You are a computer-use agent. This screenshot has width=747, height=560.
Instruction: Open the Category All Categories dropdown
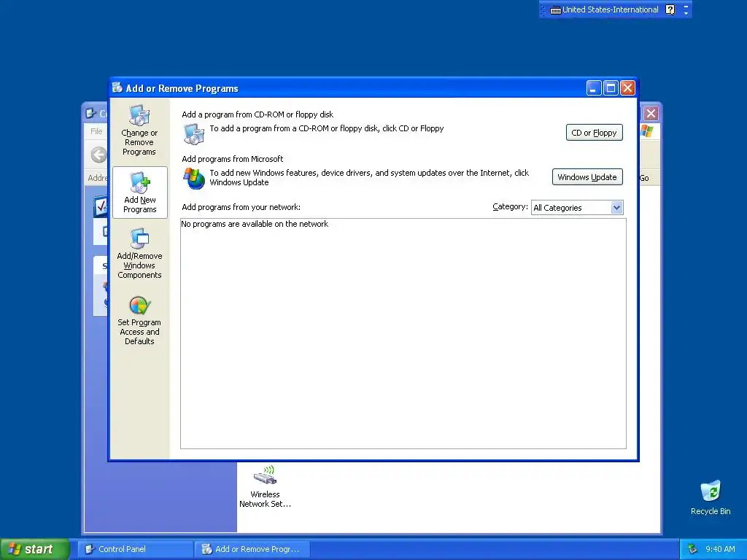577,208
